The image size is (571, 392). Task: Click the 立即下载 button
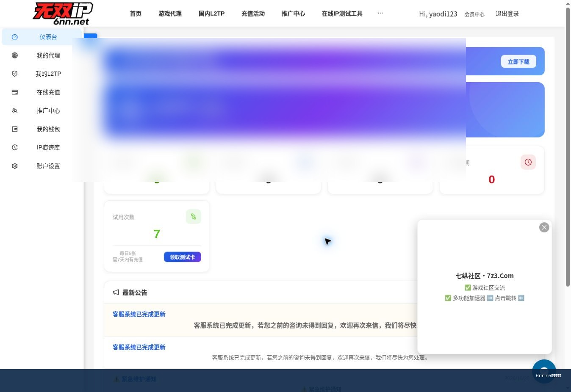pyautogui.click(x=518, y=61)
